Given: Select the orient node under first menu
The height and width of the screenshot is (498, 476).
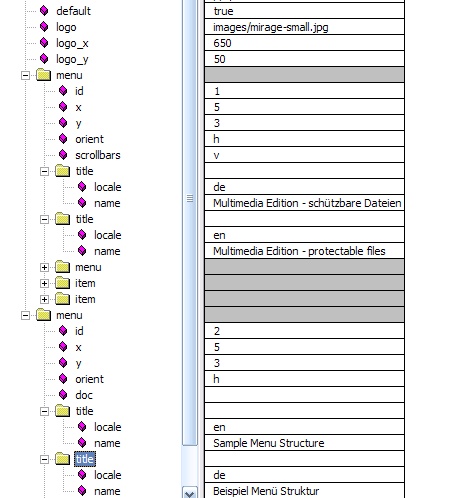Looking at the screenshot, I should pos(89,139).
